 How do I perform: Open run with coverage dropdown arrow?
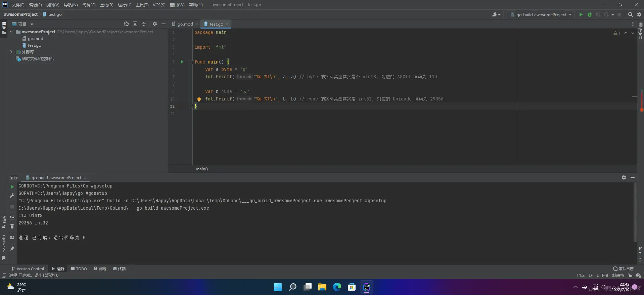(x=613, y=14)
